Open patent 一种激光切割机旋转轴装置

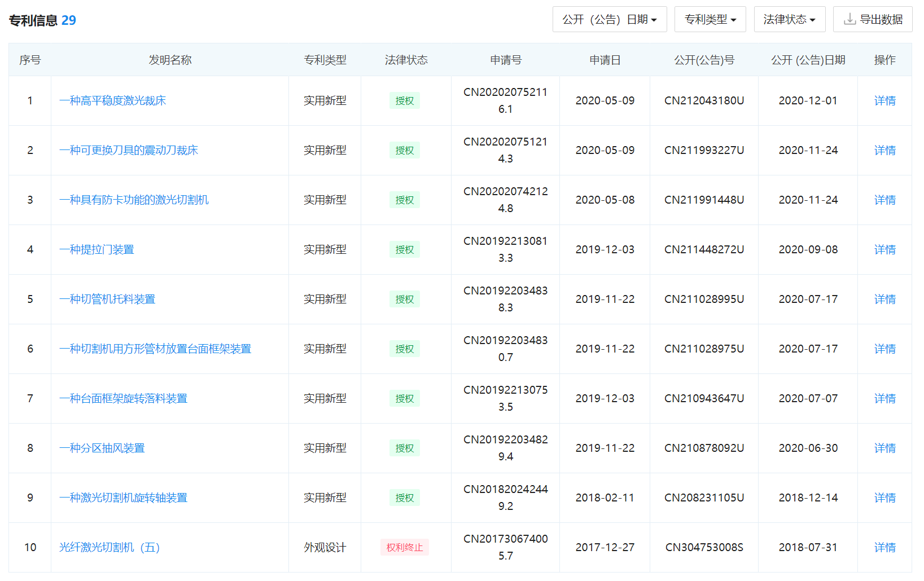click(123, 498)
